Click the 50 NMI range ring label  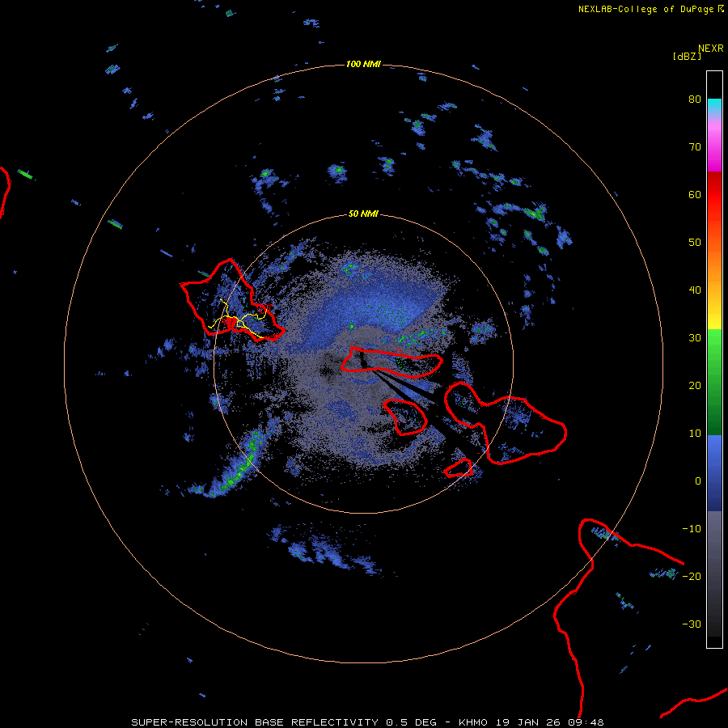point(363,214)
